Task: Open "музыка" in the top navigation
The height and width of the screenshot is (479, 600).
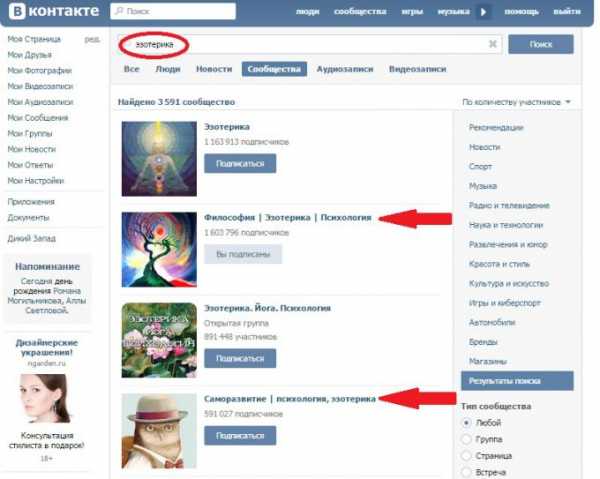Action: coord(453,12)
